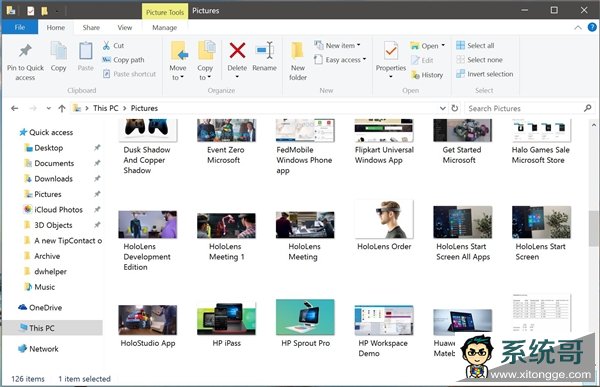
Task: Open the selected file's History
Action: click(x=427, y=75)
